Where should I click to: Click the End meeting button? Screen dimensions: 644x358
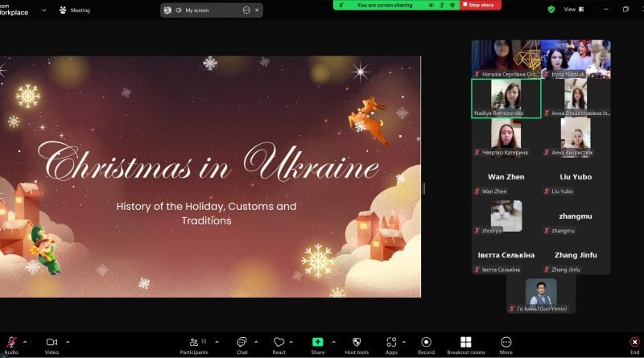coord(634,346)
